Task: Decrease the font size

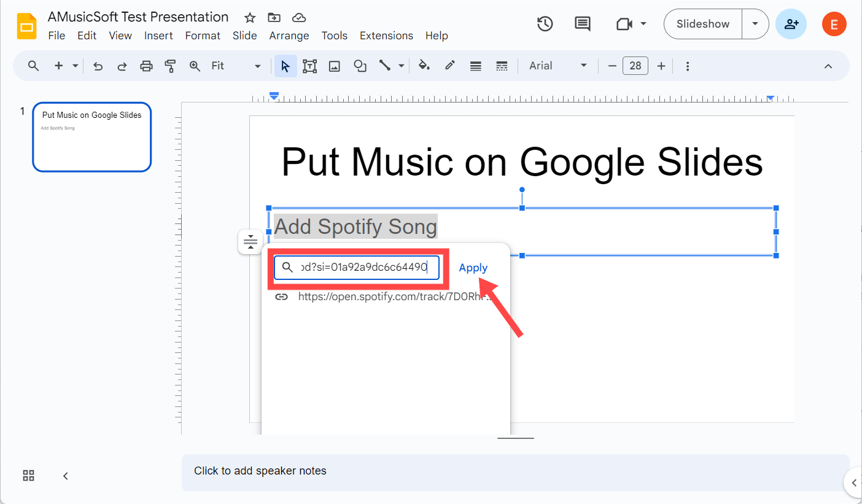Action: [x=612, y=66]
